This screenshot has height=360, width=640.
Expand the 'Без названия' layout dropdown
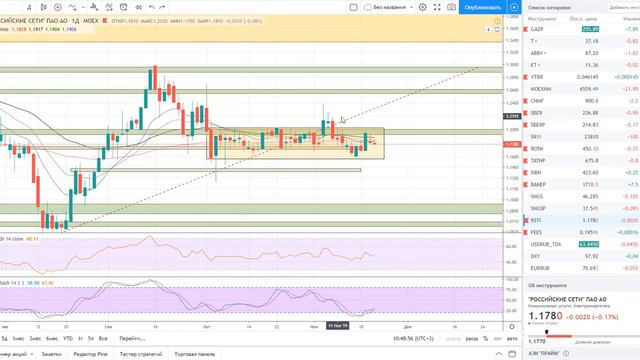coord(411,7)
